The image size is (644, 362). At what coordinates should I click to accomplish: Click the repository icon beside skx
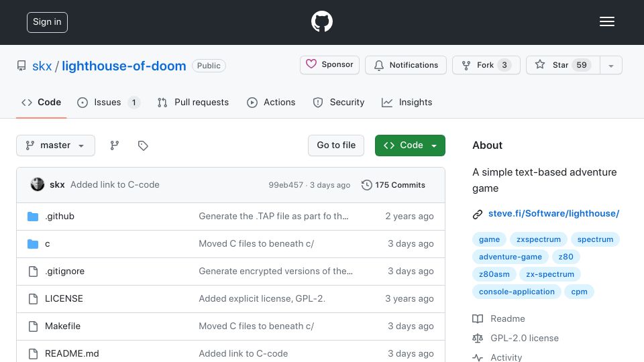21,66
